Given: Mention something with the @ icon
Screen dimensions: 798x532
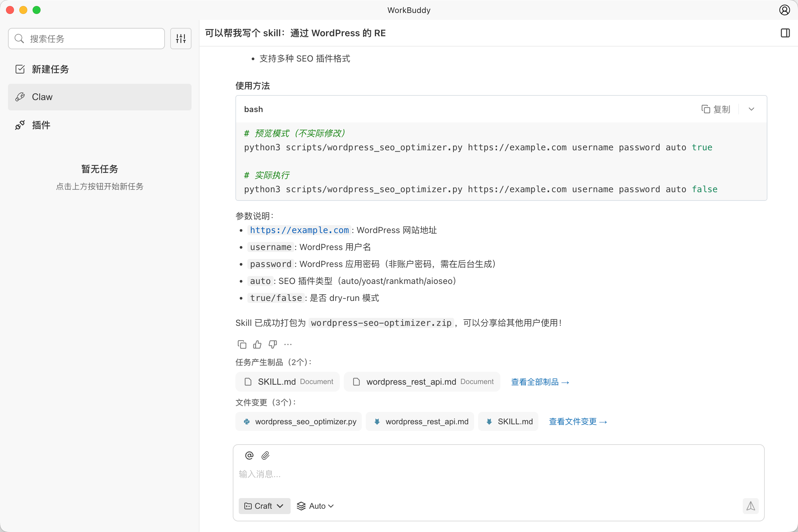Looking at the screenshot, I should (249, 455).
